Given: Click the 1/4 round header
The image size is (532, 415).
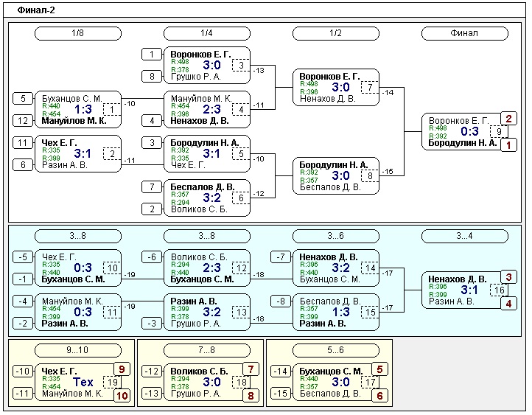Looking at the screenshot, I should click(207, 33).
